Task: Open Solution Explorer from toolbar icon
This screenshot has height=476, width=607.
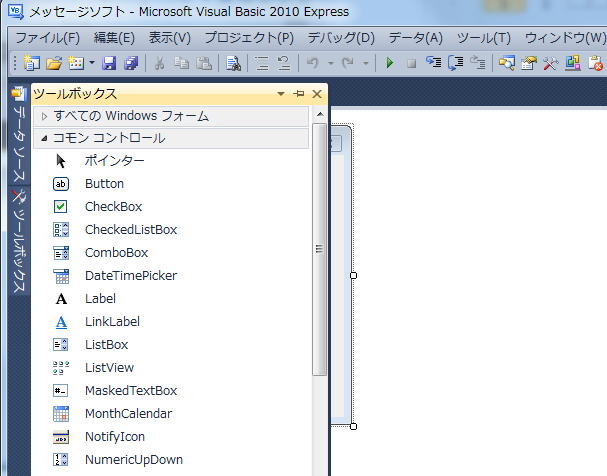Action: [506, 63]
